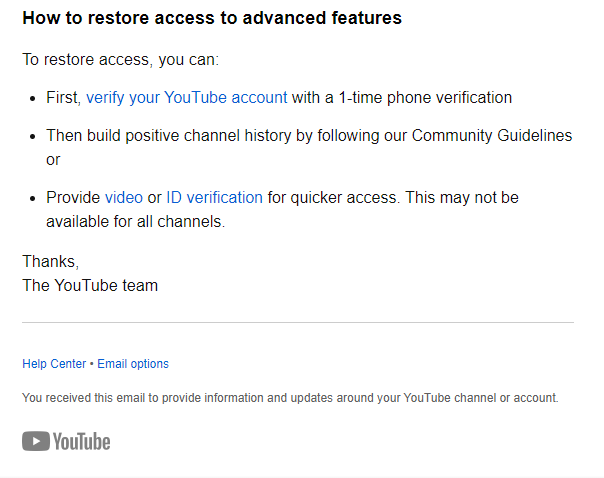This screenshot has width=604, height=478.
Task: Click the Thanks, closing line
Action: 50,262
